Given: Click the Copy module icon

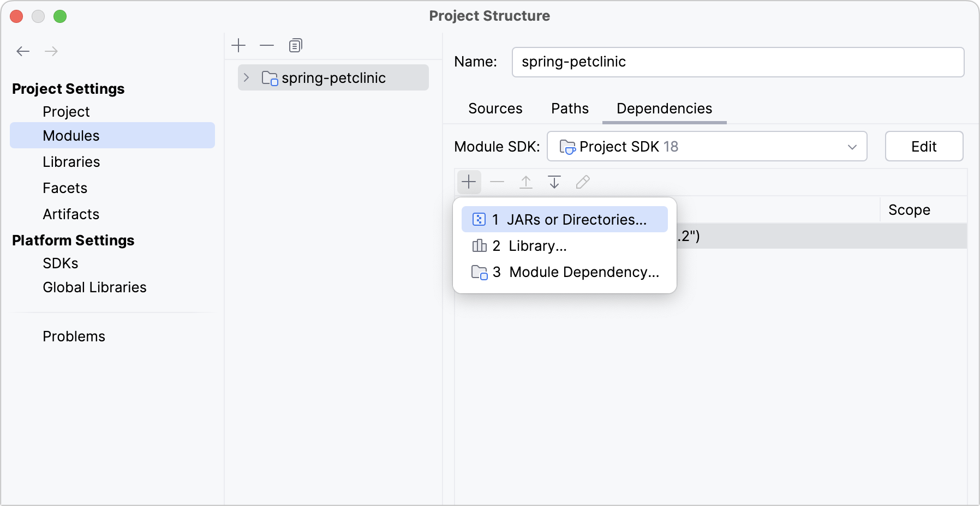Looking at the screenshot, I should [x=295, y=45].
